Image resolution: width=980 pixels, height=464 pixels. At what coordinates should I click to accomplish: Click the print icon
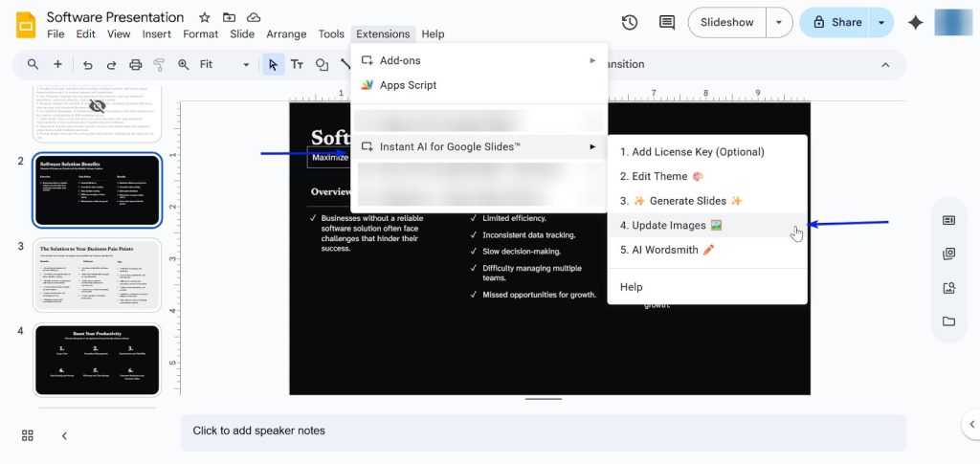pos(135,65)
